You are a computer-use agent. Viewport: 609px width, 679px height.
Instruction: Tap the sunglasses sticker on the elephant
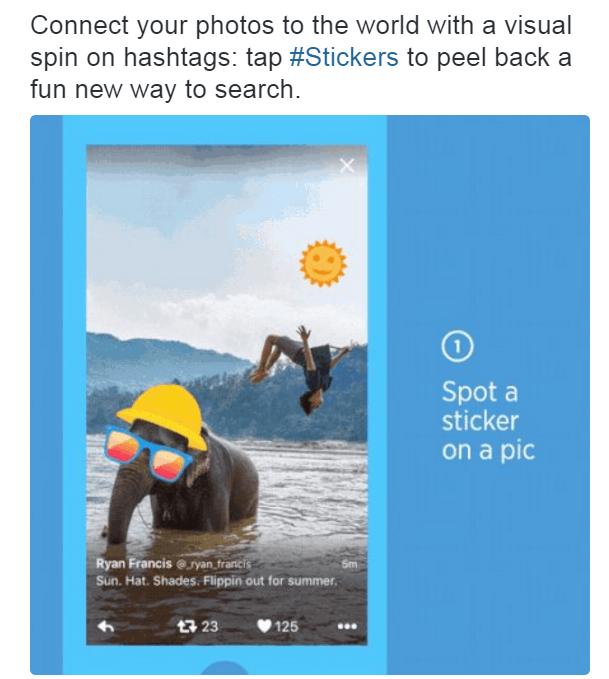(x=147, y=455)
